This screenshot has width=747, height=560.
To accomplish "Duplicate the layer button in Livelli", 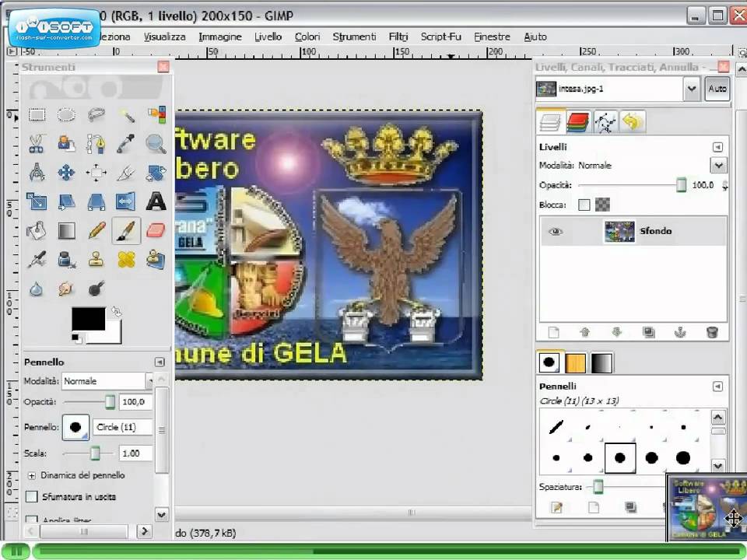I will [x=648, y=332].
